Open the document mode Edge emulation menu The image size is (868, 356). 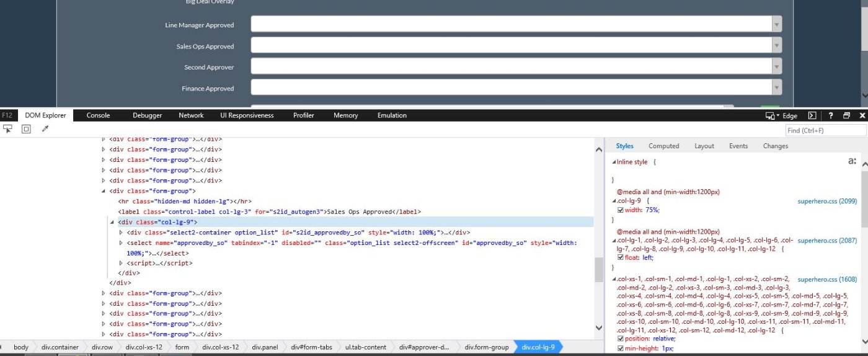pos(781,115)
